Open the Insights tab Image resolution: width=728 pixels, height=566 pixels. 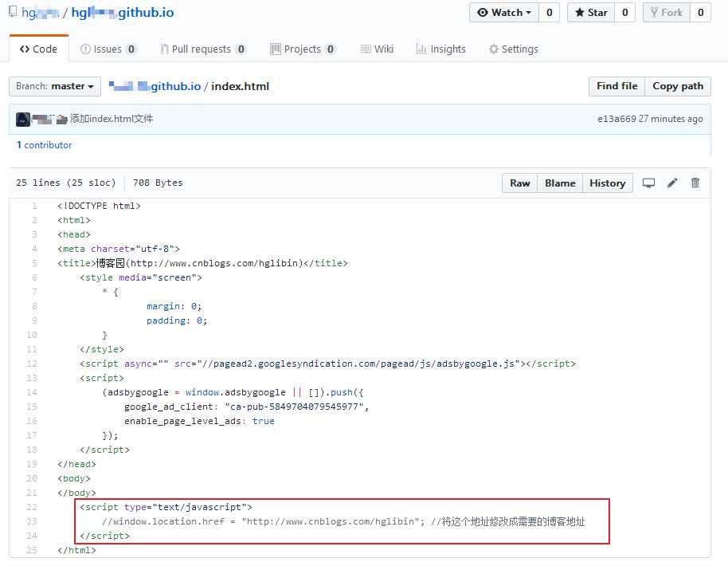point(441,49)
